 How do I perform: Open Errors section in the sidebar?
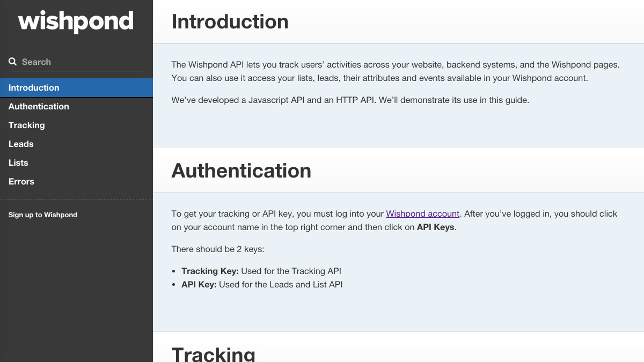click(x=76, y=181)
